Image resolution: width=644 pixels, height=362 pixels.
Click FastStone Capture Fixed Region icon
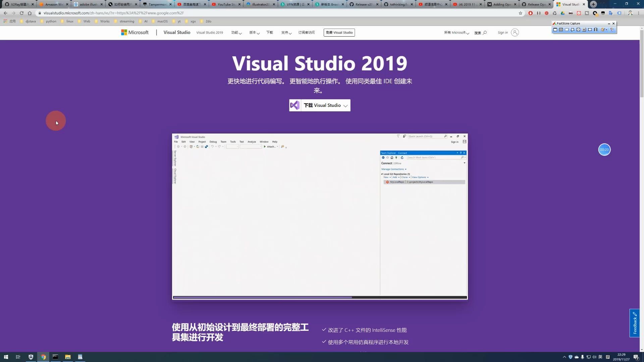tap(590, 29)
